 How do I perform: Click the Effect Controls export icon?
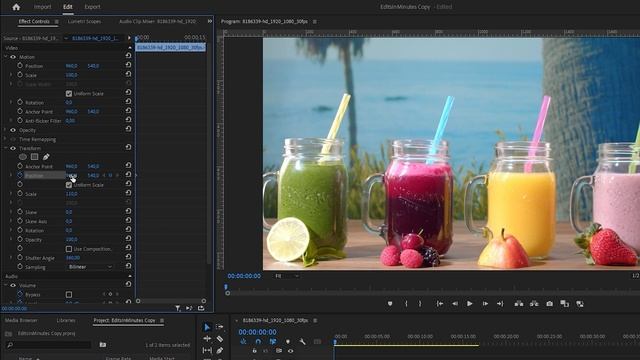pos(201,309)
